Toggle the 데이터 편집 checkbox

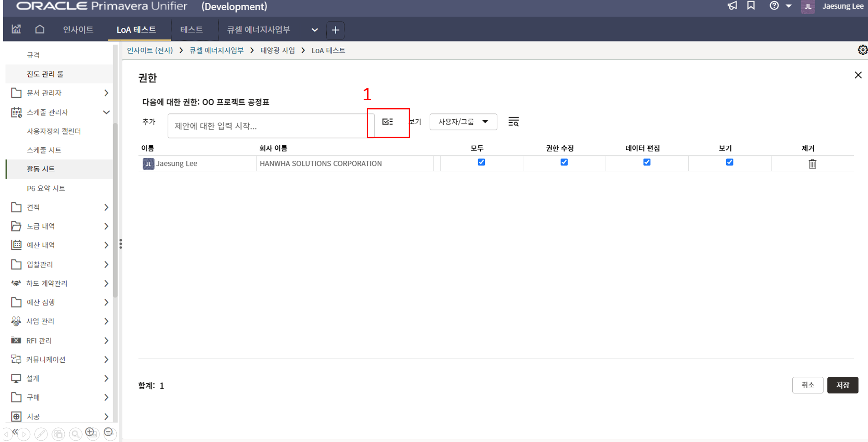(646, 162)
